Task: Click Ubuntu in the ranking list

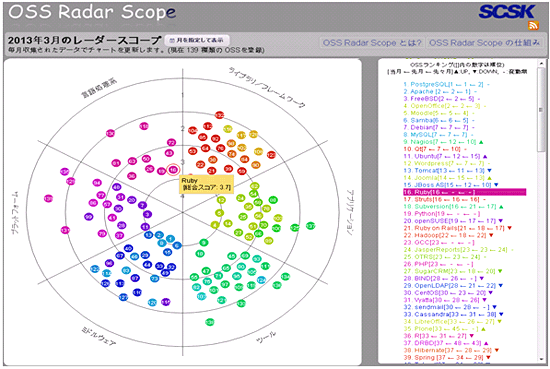Action: tap(445, 156)
